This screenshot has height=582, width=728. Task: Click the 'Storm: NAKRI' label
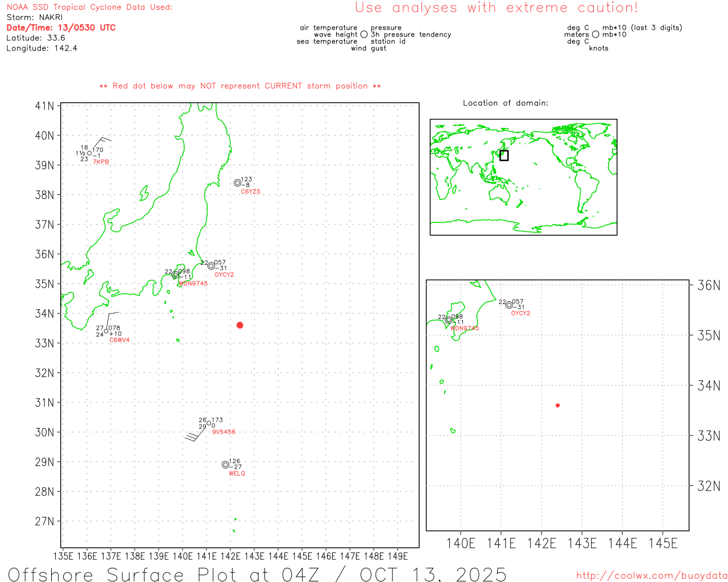tap(35, 18)
